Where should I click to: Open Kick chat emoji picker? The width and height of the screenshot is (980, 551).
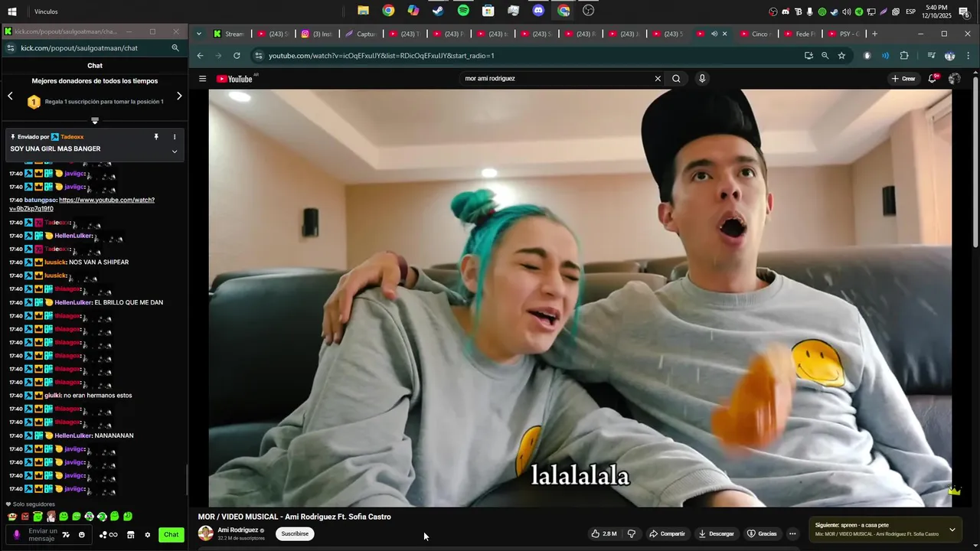coord(81,535)
